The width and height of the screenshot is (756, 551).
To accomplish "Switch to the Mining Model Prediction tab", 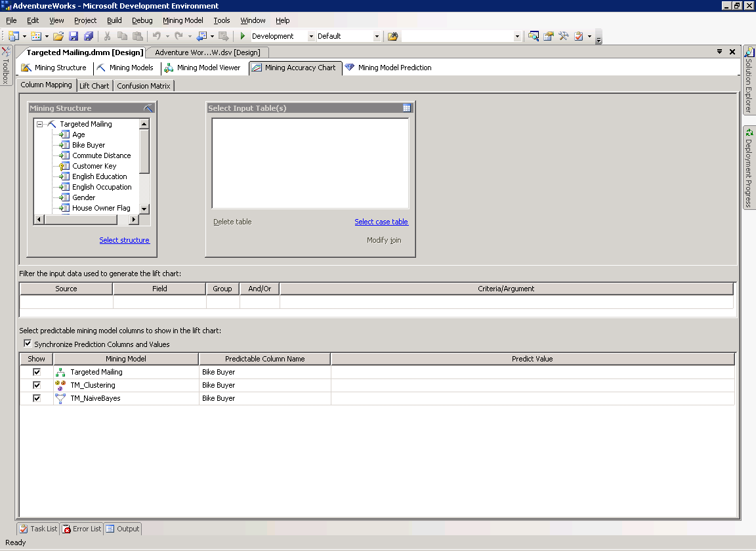I will [x=388, y=68].
